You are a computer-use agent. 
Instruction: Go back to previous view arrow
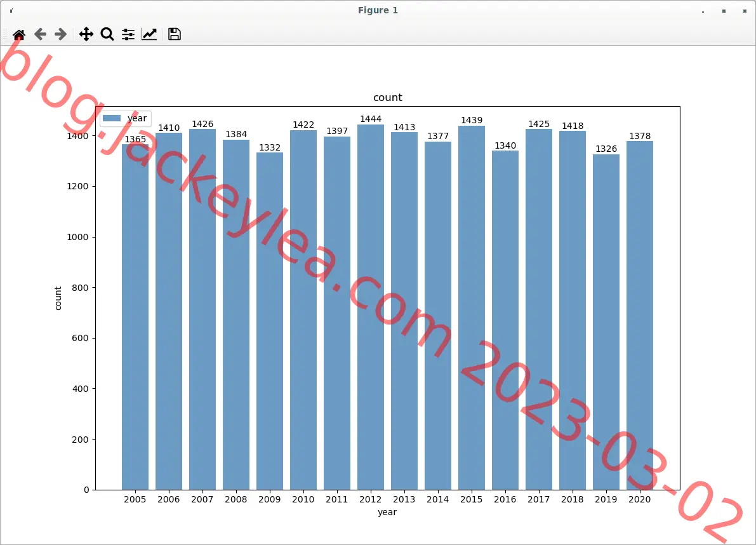40,34
